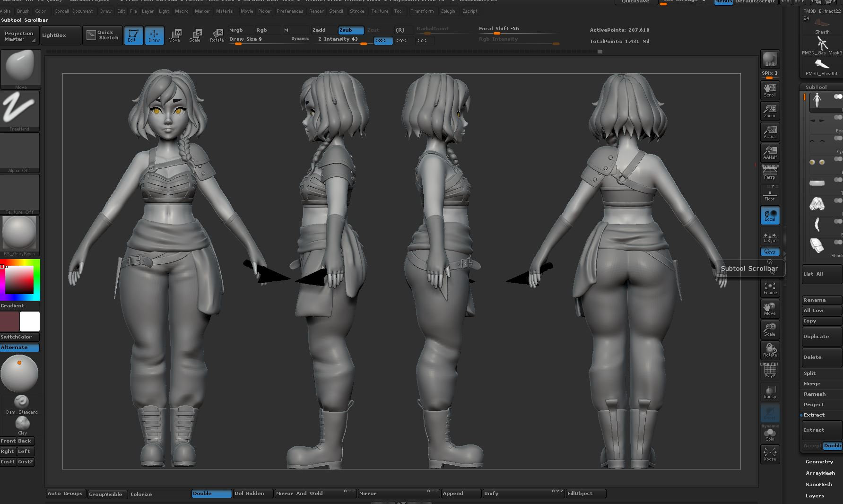Click the white secondary color swatch
Image resolution: width=843 pixels, height=504 pixels.
pos(30,322)
